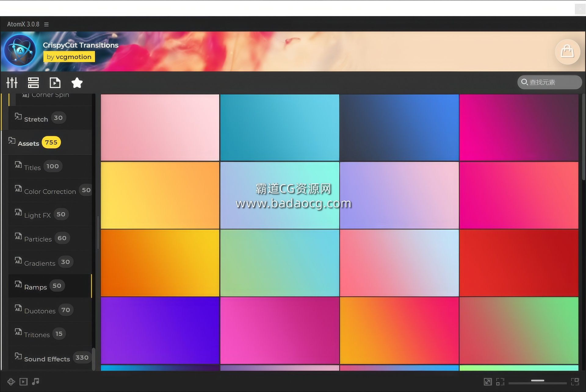Open the Stretch category

[50, 118]
